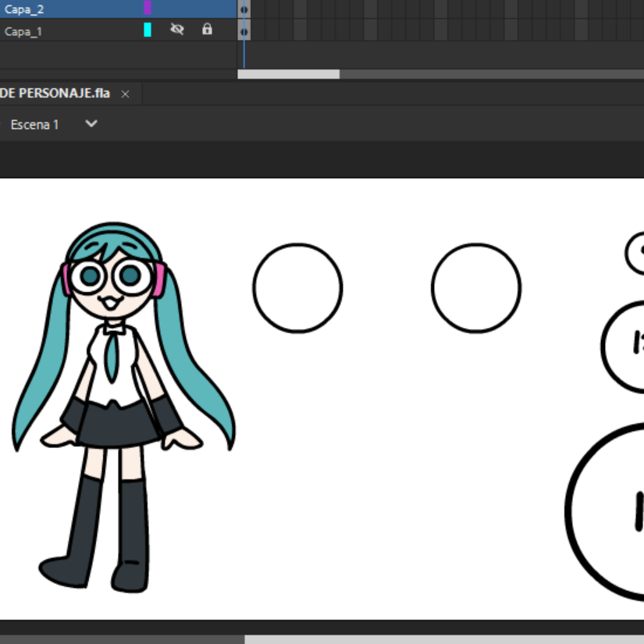Toggle visibility eye icon on Capa_1

click(x=177, y=29)
